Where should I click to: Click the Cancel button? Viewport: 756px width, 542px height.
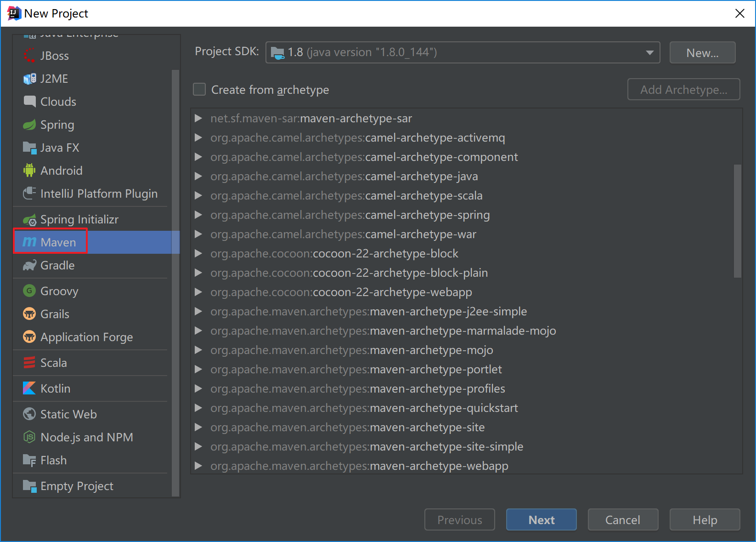tap(623, 519)
